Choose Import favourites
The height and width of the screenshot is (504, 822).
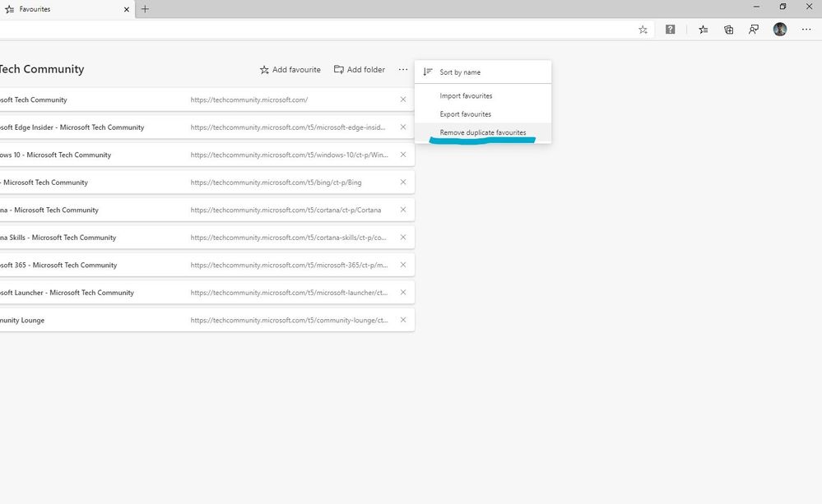pos(483,96)
